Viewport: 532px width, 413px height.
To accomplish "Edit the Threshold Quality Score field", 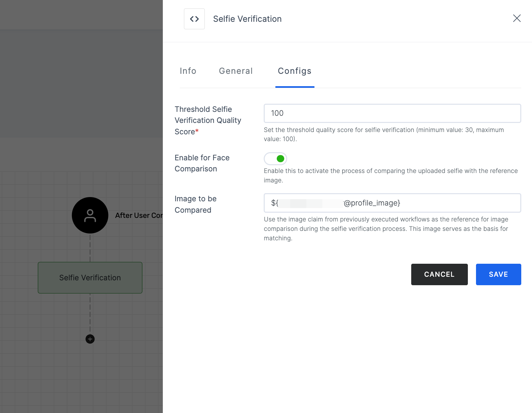I will [x=392, y=113].
